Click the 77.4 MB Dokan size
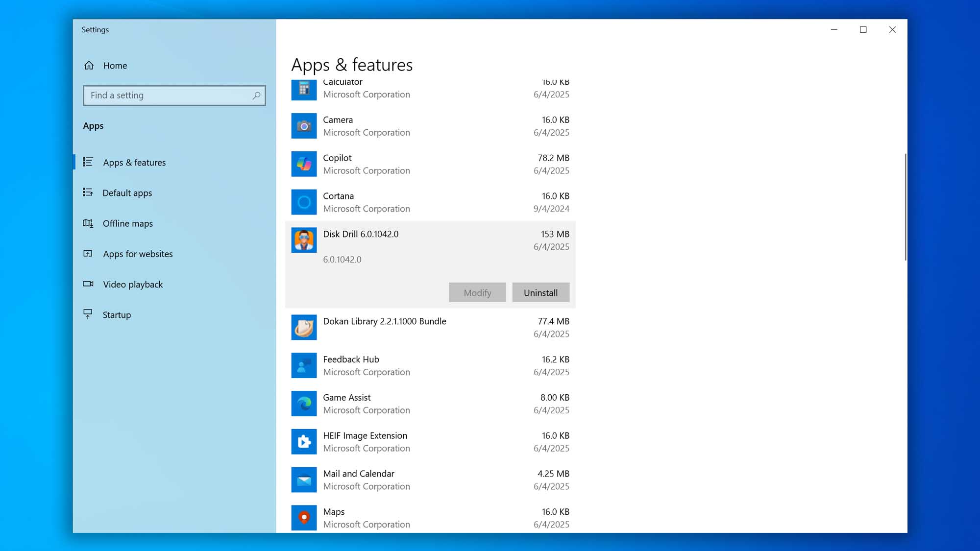The image size is (980, 551). pos(554,321)
